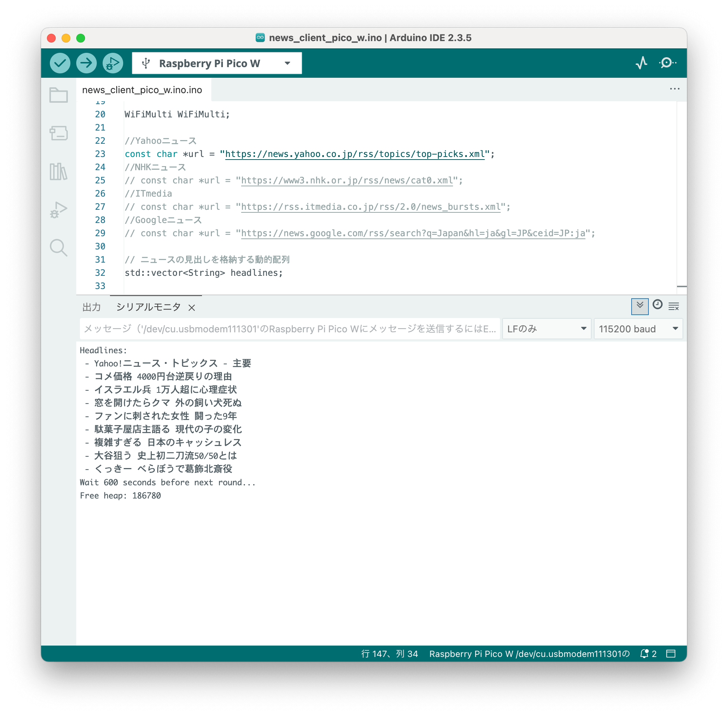The height and width of the screenshot is (716, 728).
Task: Open the LFのみ line ending dropdown
Action: [x=547, y=329]
